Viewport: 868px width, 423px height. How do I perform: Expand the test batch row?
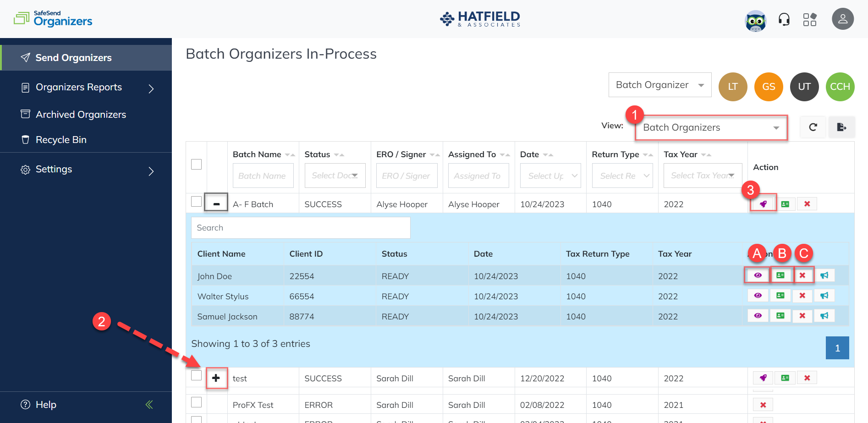coord(216,378)
